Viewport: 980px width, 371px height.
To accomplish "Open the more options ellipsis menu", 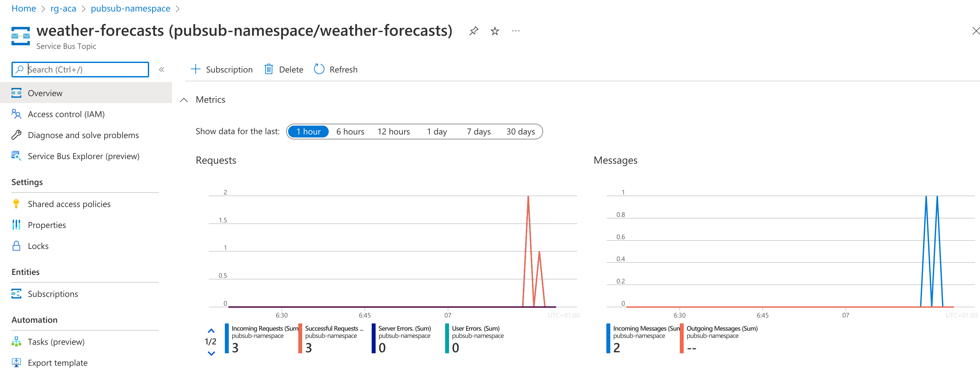I will tap(516, 31).
